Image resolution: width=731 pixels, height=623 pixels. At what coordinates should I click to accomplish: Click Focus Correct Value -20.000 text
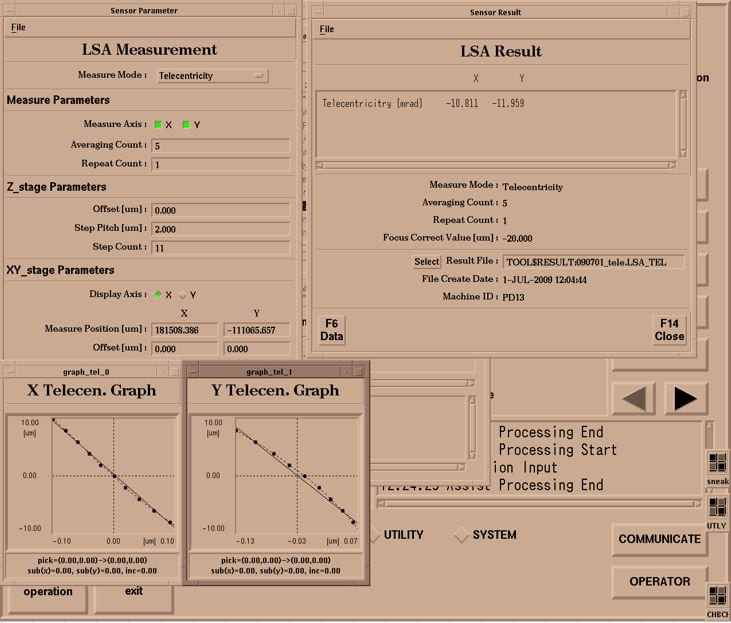coord(517,238)
